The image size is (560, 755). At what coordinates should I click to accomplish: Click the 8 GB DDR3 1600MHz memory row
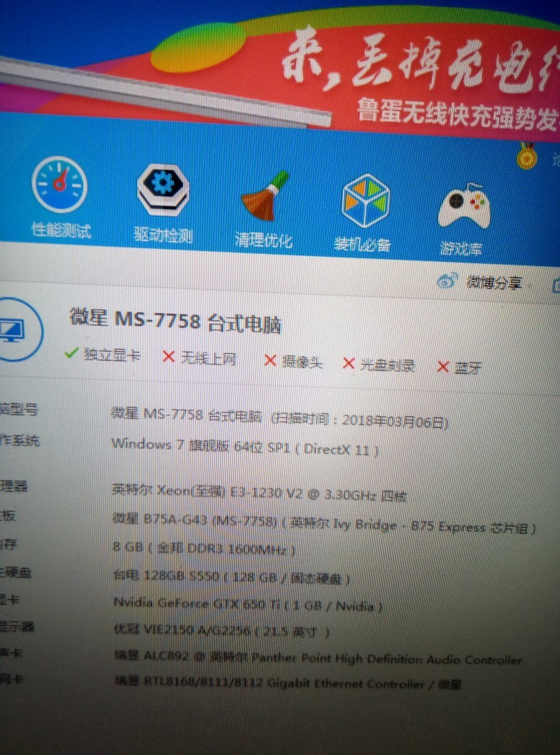[x=204, y=548]
